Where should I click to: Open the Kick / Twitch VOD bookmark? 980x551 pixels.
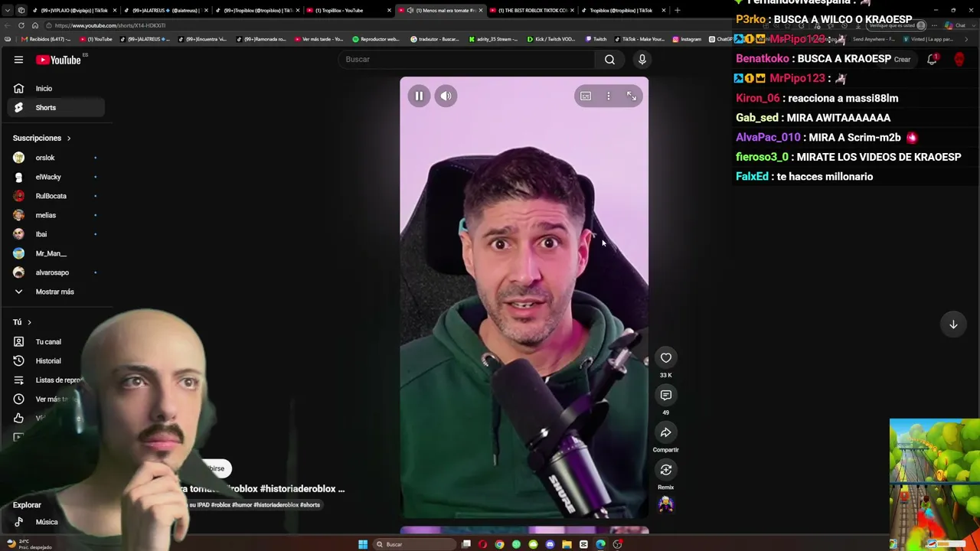point(551,39)
